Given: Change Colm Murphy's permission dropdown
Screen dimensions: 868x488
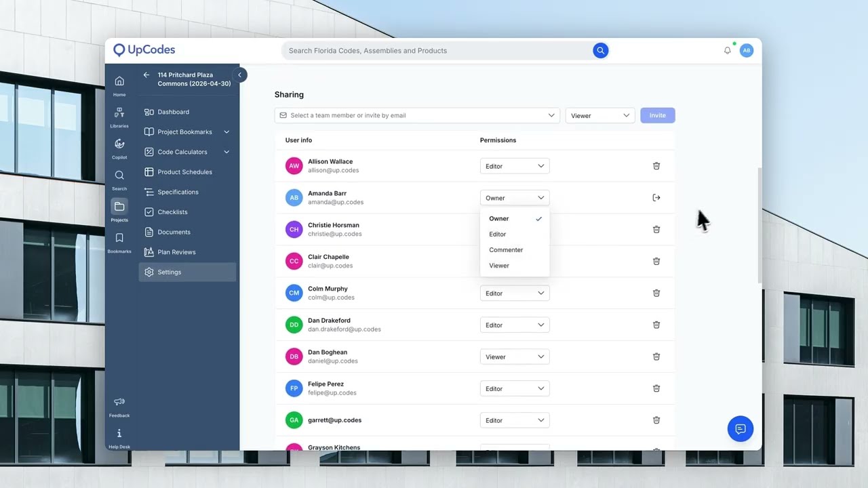Looking at the screenshot, I should pos(515,293).
